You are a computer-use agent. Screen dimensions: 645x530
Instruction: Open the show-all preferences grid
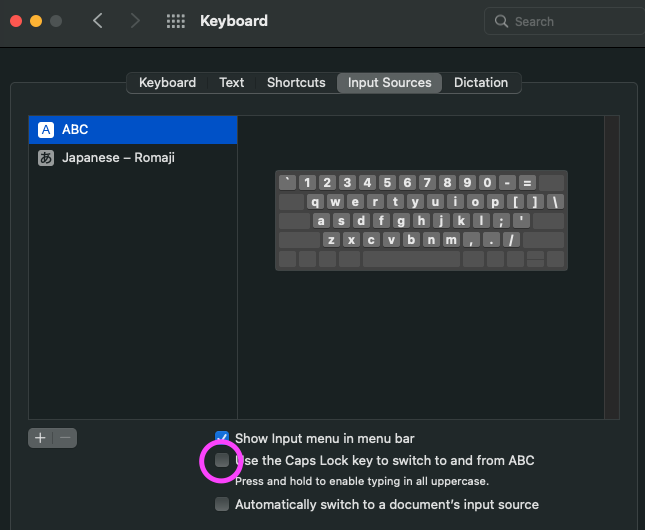point(175,21)
